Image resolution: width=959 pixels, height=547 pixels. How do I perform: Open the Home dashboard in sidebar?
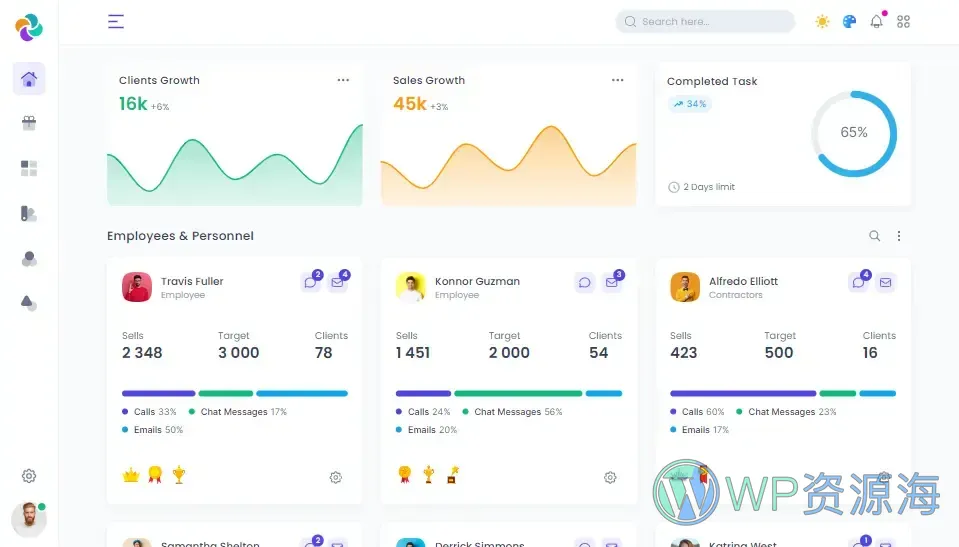29,79
